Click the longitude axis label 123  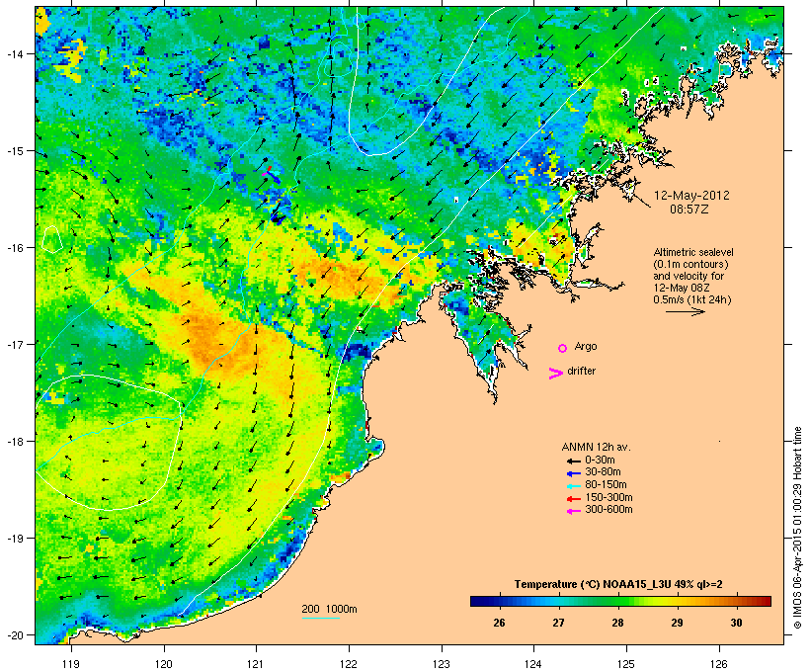[442, 664]
